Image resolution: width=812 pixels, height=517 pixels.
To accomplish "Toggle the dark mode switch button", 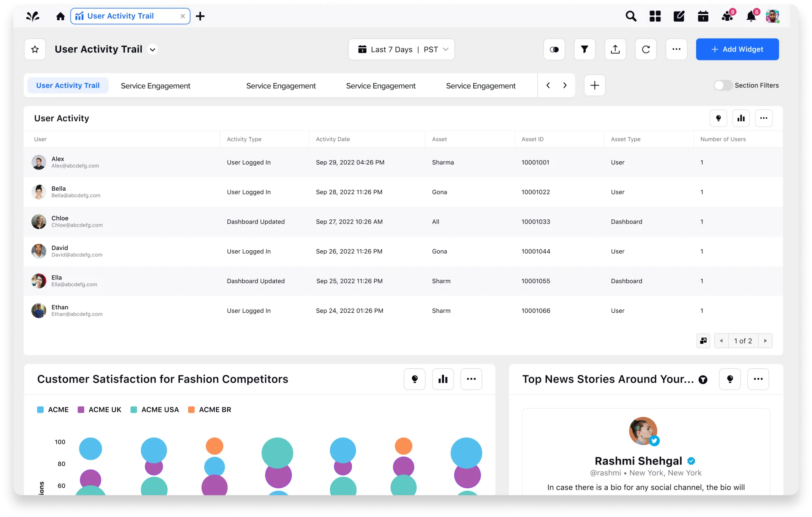I will (x=554, y=49).
